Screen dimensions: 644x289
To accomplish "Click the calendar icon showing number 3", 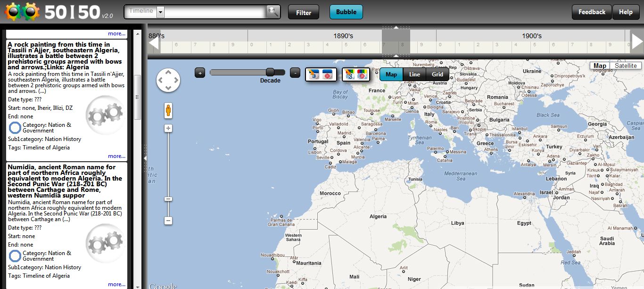I will [x=313, y=74].
